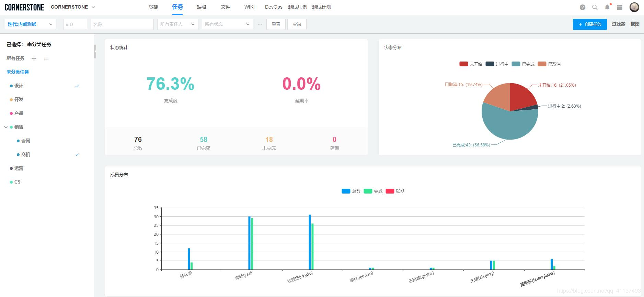Viewport: 644px width, 297px height.
Task: Toggle the 已完成 legend in the pie chart
Action: (x=523, y=64)
